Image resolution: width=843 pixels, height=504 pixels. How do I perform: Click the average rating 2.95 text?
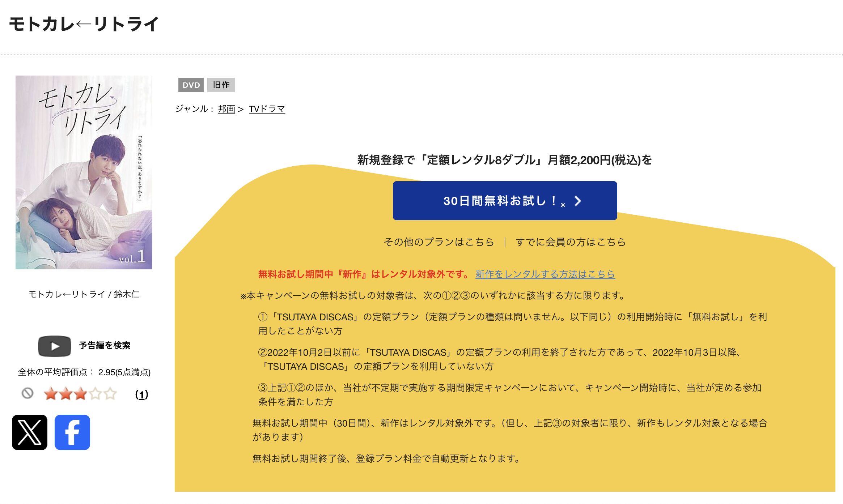(x=84, y=372)
